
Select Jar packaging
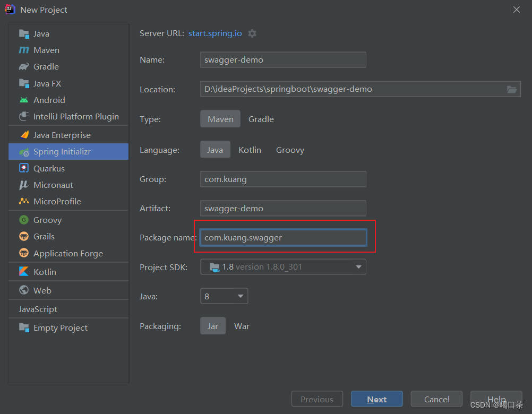[213, 326]
